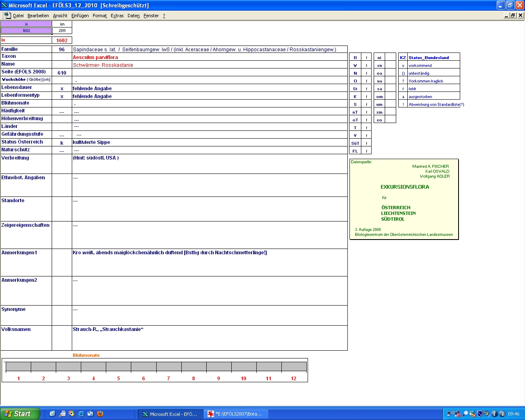Click the Höhenverbreitung row label
This screenshot has width=525, height=420.
click(22, 119)
